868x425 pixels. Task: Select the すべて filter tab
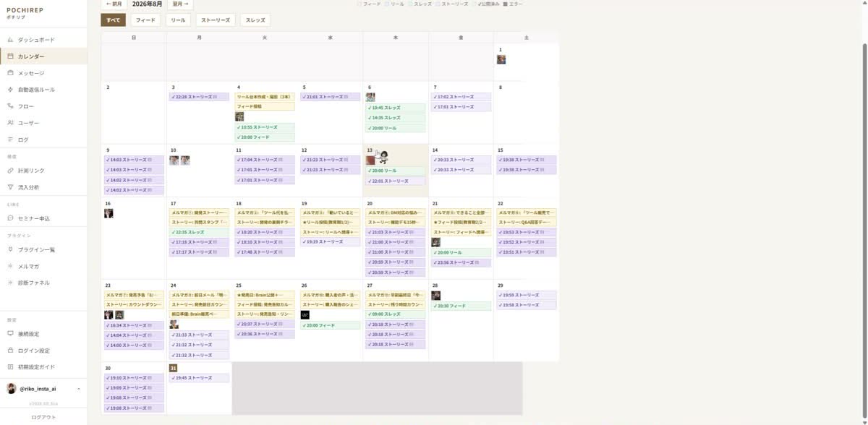[114, 20]
